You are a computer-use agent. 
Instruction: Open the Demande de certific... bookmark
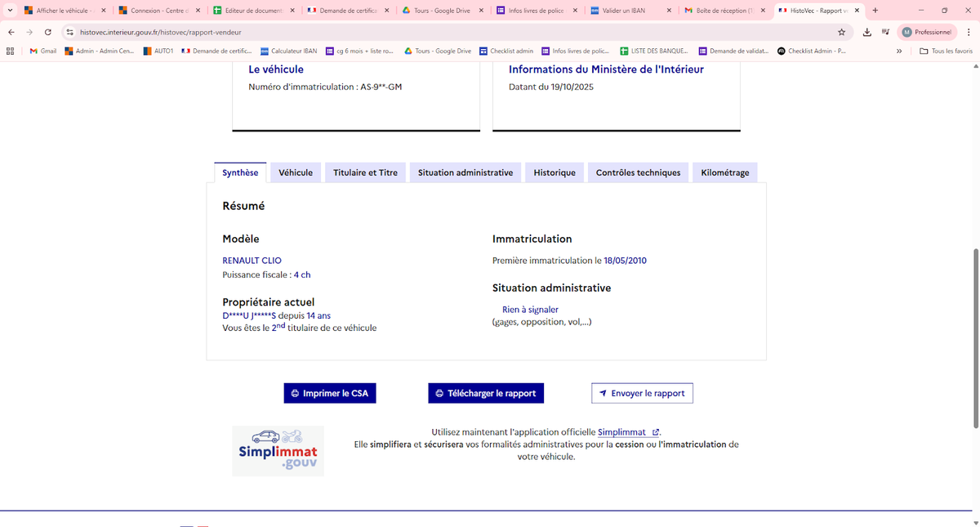coord(216,51)
